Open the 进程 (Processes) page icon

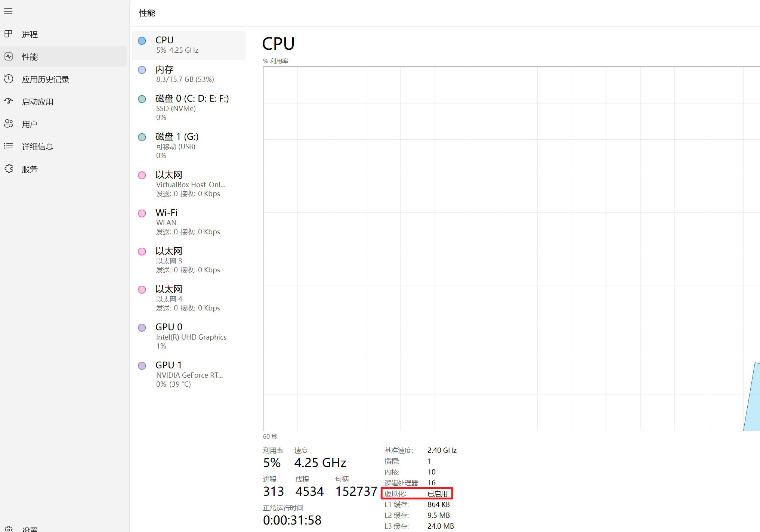8,34
